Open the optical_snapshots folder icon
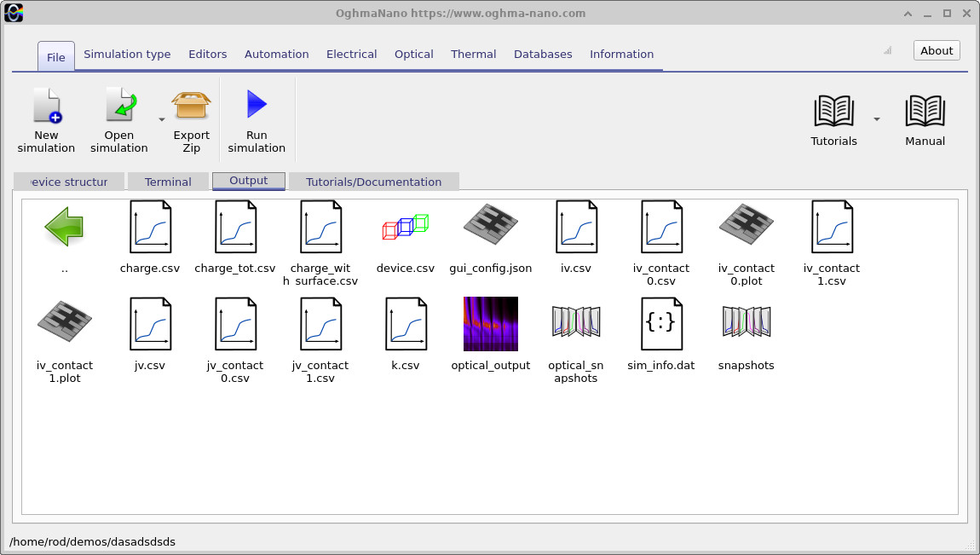 [x=576, y=322]
